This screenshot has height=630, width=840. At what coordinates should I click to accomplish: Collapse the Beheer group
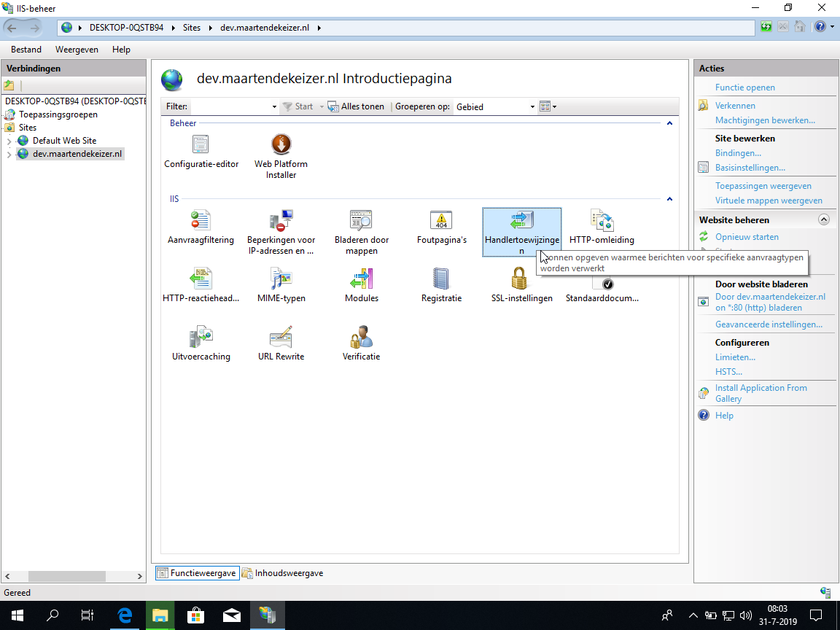pos(669,123)
